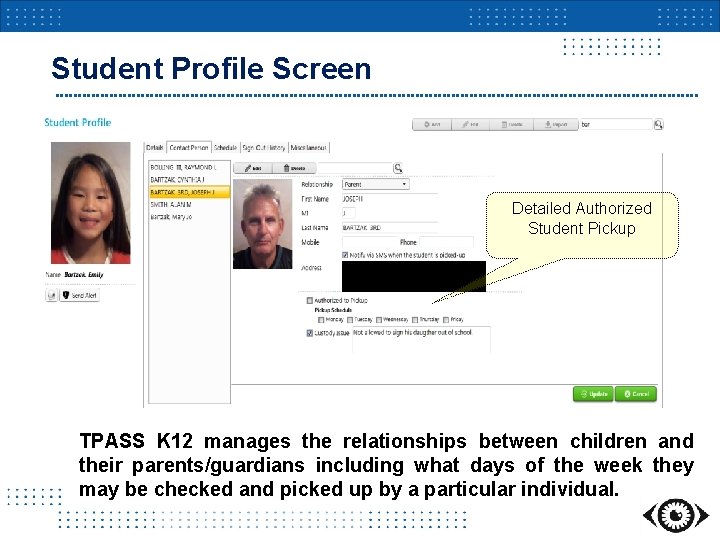Select highlighted contact BARTZAK 3RD, JOSEPH J
Image resolution: width=720 pixels, height=540 pixels.
(189, 192)
